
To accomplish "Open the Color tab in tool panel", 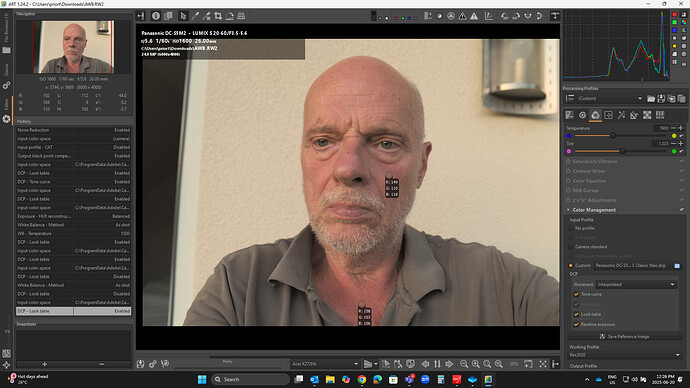I will pos(595,115).
